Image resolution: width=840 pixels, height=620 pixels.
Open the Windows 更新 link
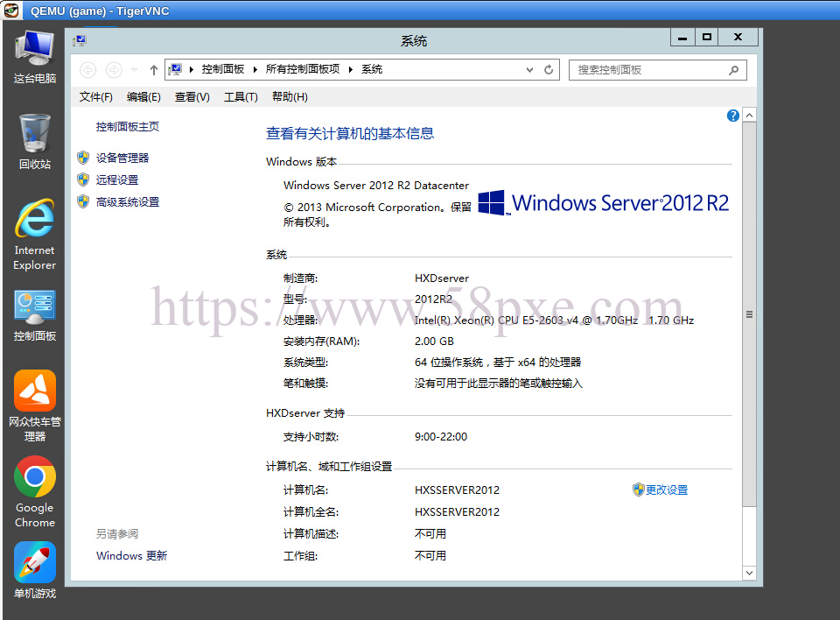[132, 556]
